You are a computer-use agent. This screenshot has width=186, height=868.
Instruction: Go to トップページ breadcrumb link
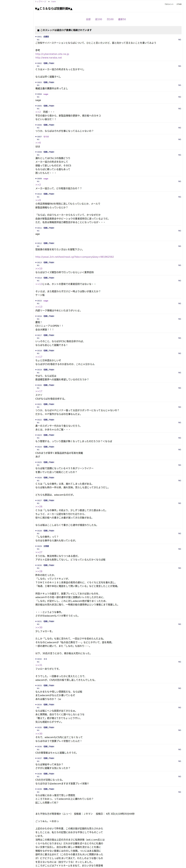[x=41, y=2]
